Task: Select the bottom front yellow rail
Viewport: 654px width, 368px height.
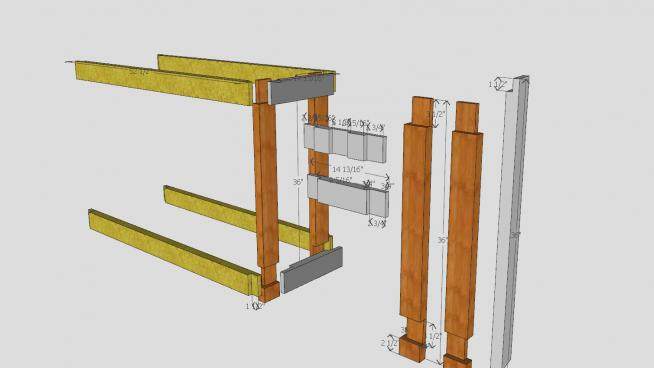Action: (x=175, y=253)
